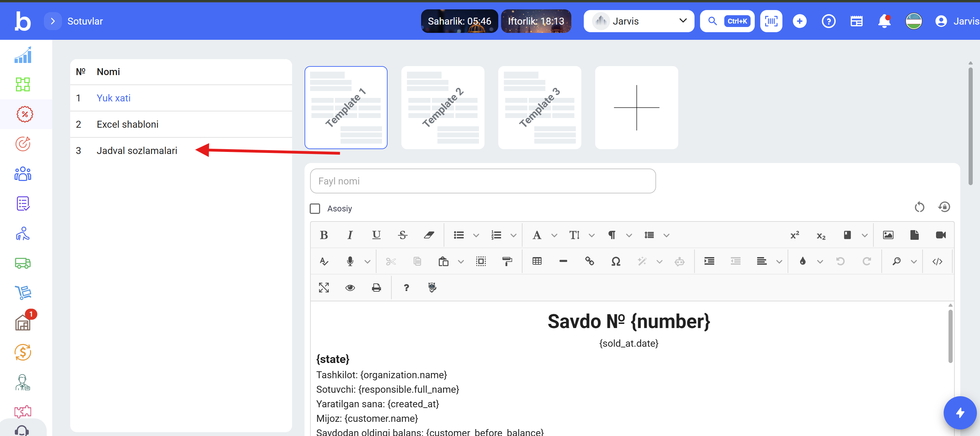Toggle the preview eye icon

350,288
